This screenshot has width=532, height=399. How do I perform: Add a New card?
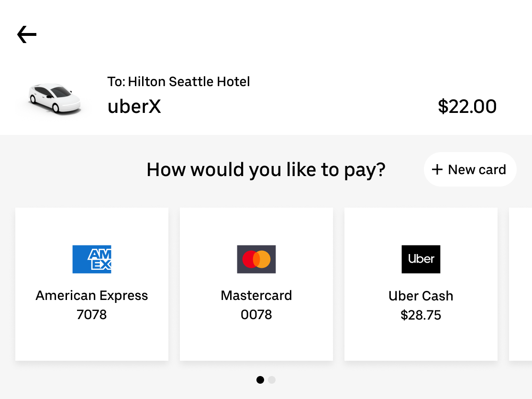pyautogui.click(x=470, y=170)
